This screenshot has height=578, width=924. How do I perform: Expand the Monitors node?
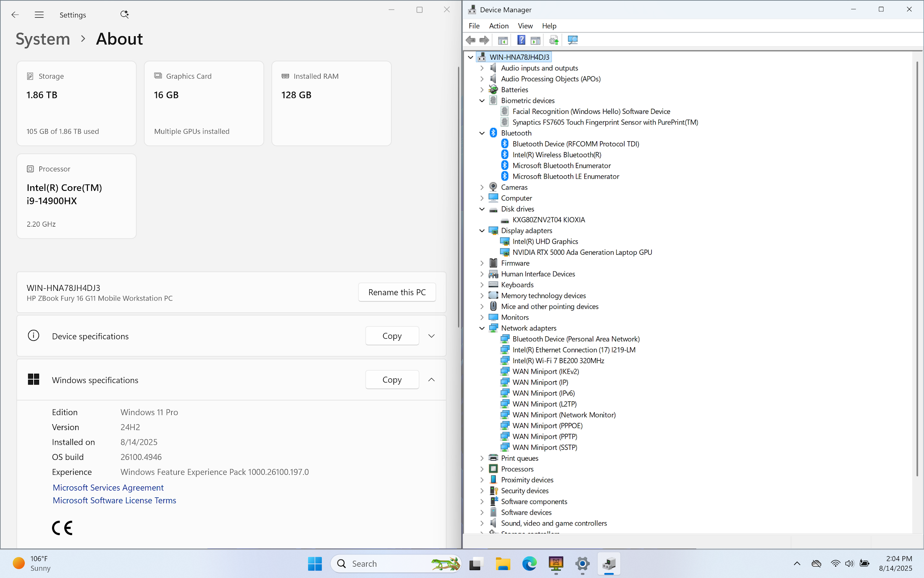[482, 317]
